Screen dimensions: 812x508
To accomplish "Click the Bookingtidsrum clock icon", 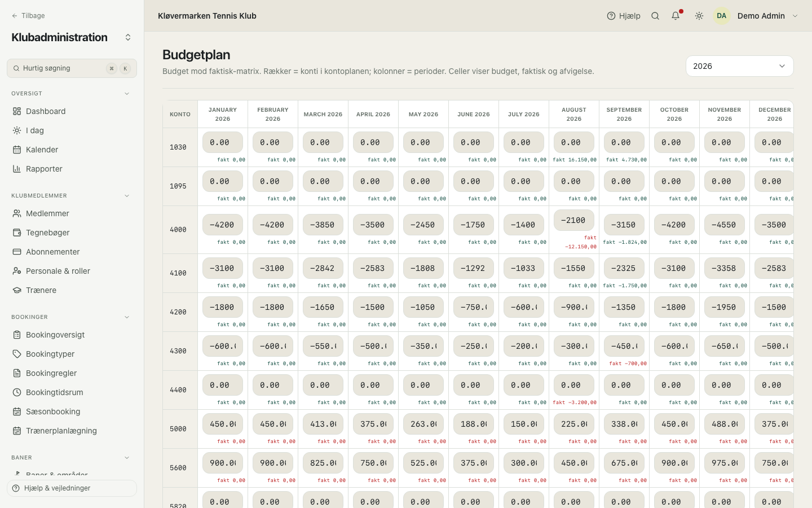I will [x=17, y=392].
